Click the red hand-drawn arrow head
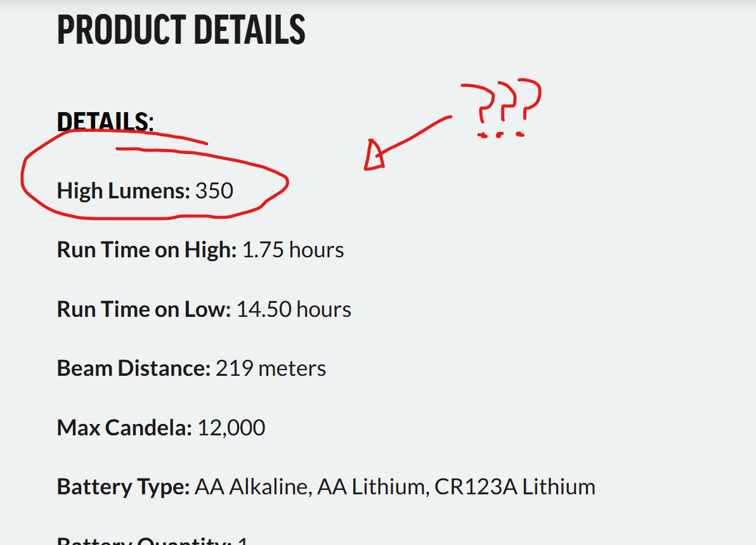The height and width of the screenshot is (545, 756). [x=374, y=155]
